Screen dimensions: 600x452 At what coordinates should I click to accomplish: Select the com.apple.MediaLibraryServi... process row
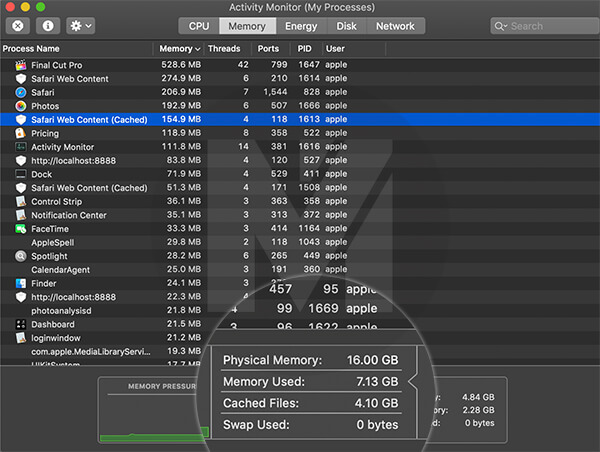point(300,351)
